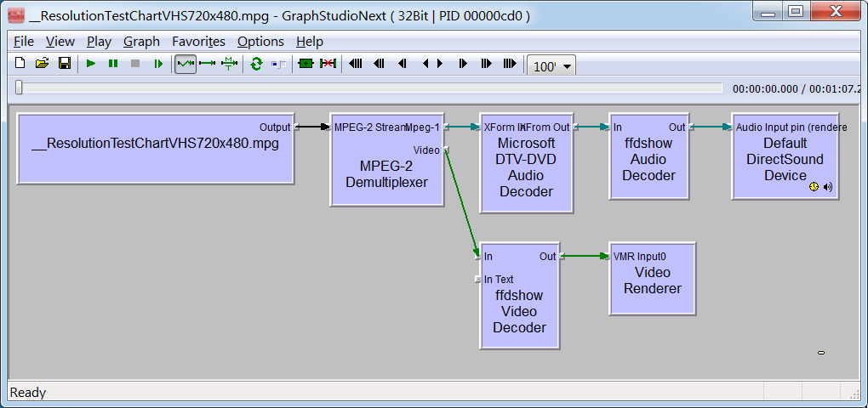Click the middle of the seek bar track
This screenshot has width=868, height=408.
point(368,88)
